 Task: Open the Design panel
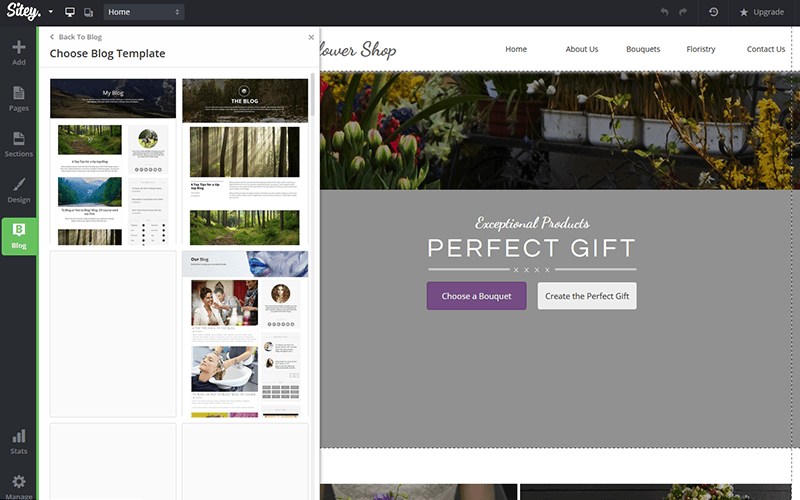(19, 190)
